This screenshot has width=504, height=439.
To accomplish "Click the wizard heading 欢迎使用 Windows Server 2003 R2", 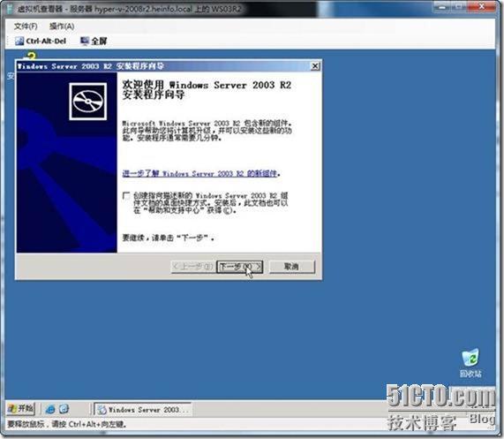I will coord(207,89).
